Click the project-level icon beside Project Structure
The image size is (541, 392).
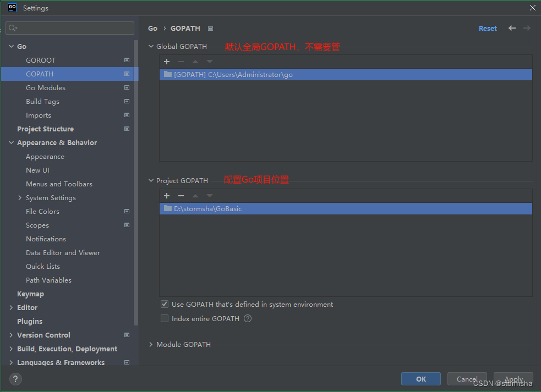point(127,129)
